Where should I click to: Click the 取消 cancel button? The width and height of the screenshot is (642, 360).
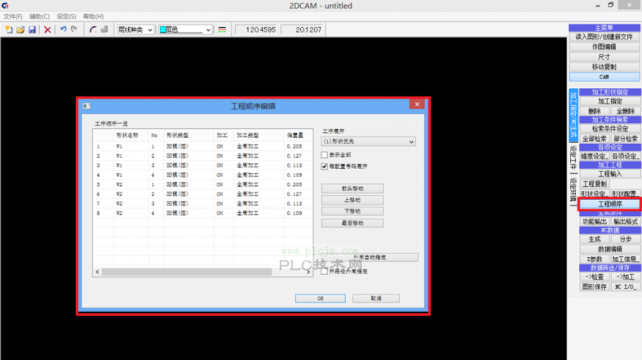tap(376, 298)
